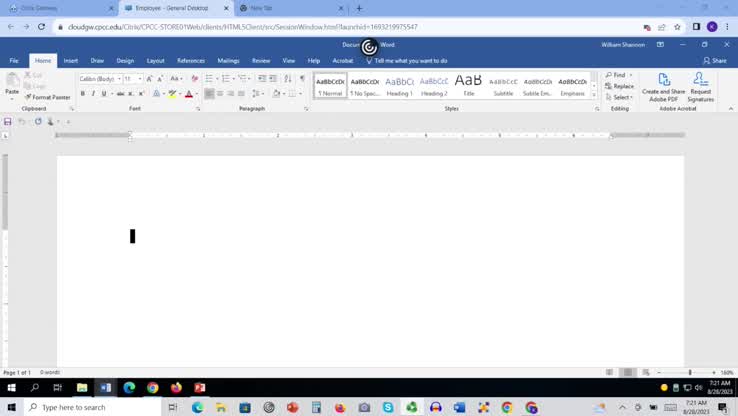Click the Save icon in the quick access toolbar
Viewport: 738px width, 416px height.
(x=8, y=121)
